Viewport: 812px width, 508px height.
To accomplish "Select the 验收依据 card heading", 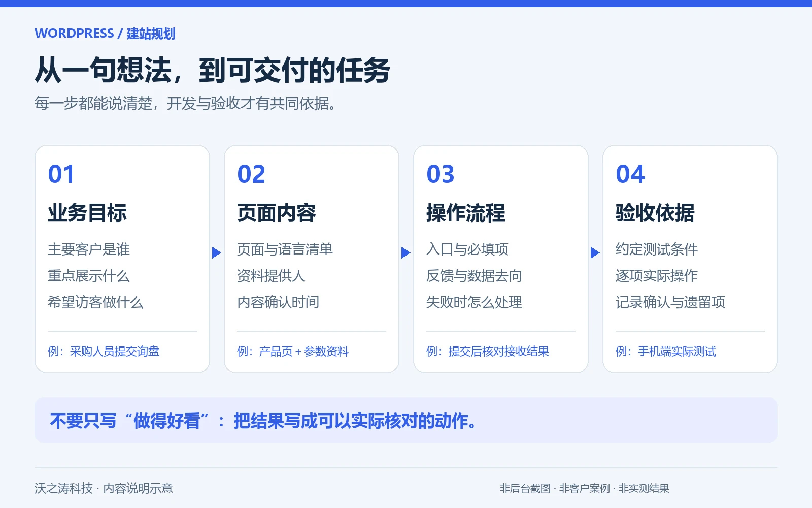I will (655, 213).
